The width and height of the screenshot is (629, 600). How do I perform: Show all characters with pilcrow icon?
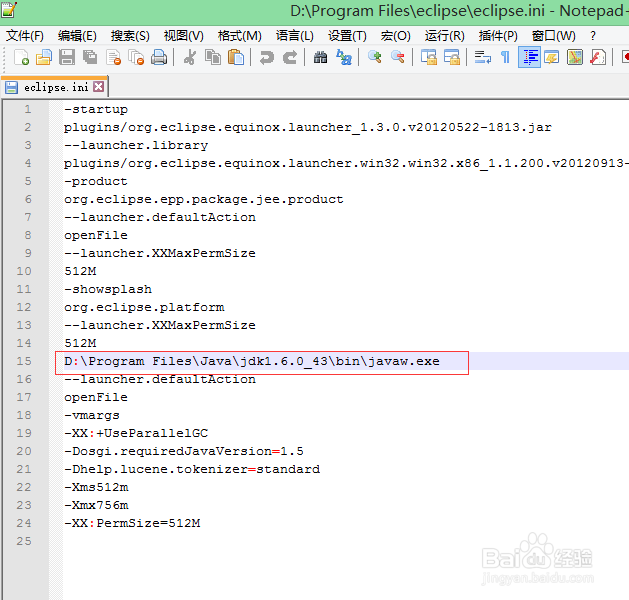coord(505,57)
